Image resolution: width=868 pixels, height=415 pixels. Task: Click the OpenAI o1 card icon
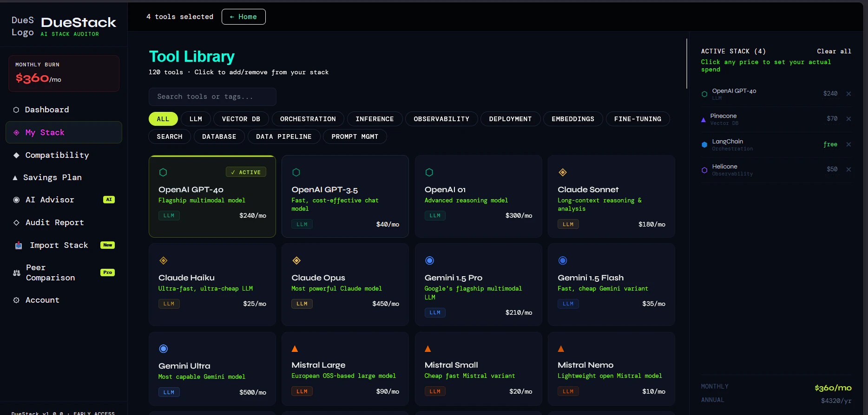point(429,172)
